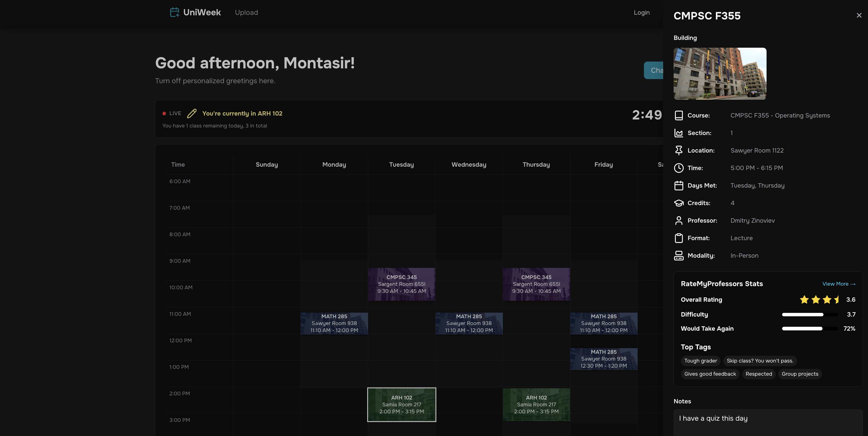The height and width of the screenshot is (436, 868).
Task: Click the Login link in the header
Action: coord(642,12)
